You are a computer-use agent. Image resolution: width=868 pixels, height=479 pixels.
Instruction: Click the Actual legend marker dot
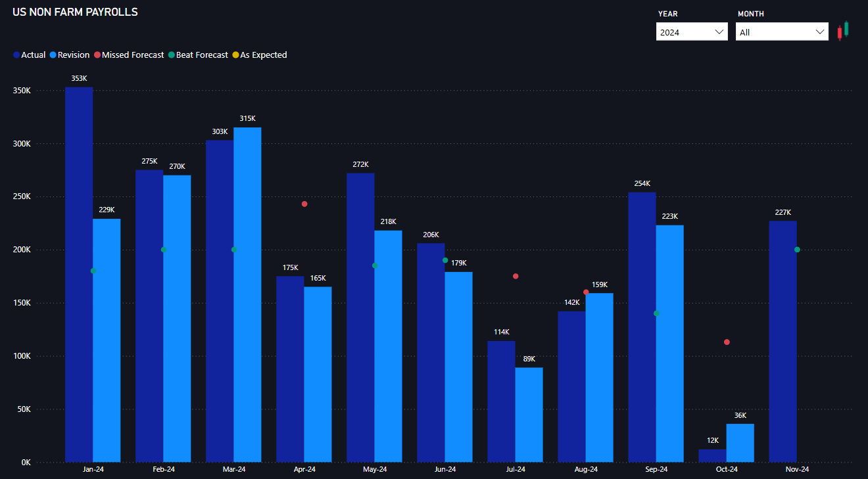[16, 55]
